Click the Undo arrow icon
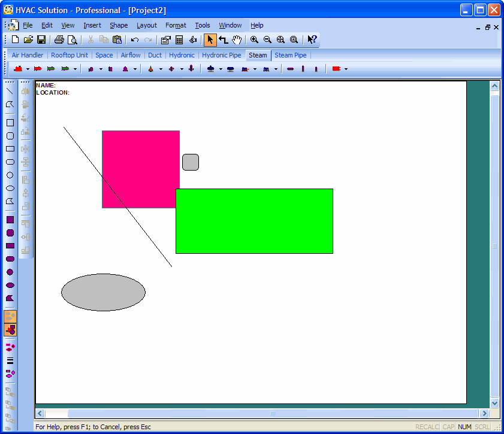The image size is (504, 434). 135,40
